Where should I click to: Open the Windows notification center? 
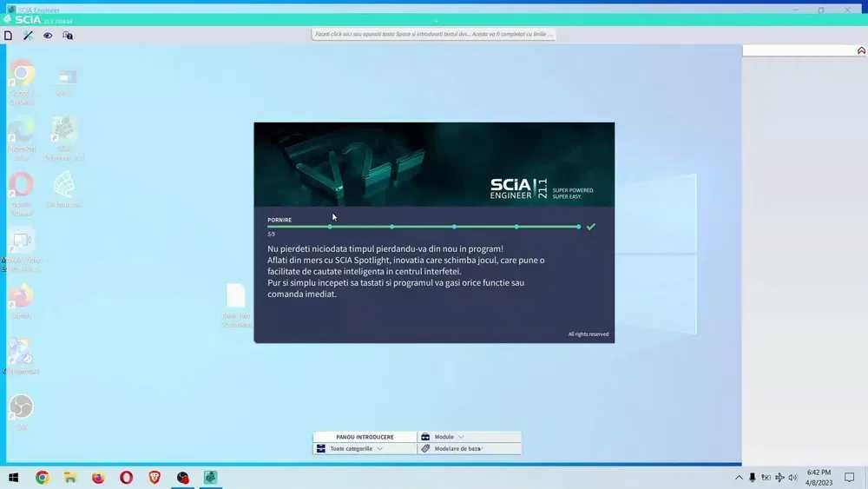click(850, 478)
